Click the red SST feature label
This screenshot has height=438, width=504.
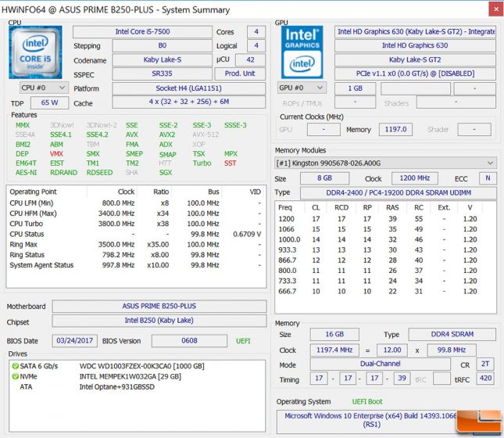[x=231, y=163]
